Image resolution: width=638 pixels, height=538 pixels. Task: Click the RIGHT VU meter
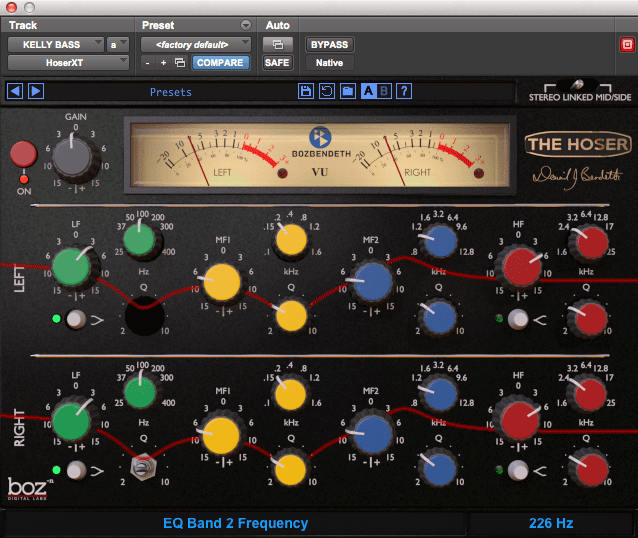click(419, 157)
